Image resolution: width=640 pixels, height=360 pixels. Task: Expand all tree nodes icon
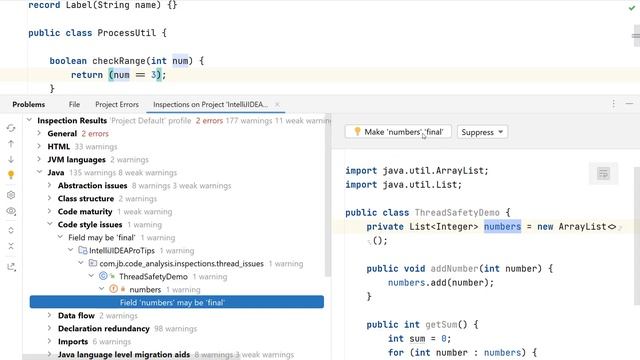11,230
